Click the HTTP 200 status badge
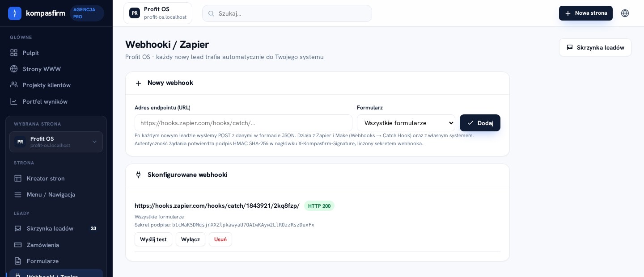Image resolution: width=644 pixels, height=277 pixels. (319, 206)
